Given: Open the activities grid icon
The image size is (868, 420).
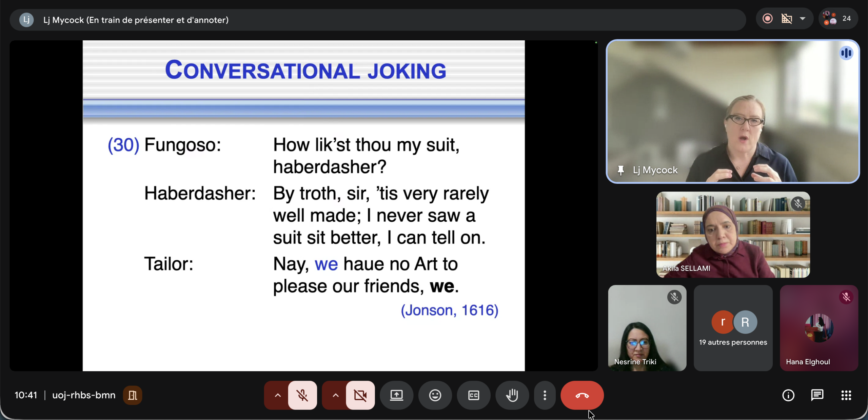Looking at the screenshot, I should pos(846,395).
